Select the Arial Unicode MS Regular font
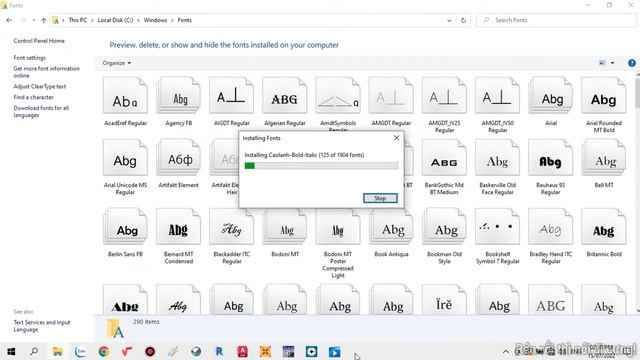Viewport: 640px width, 360px height. (x=125, y=167)
